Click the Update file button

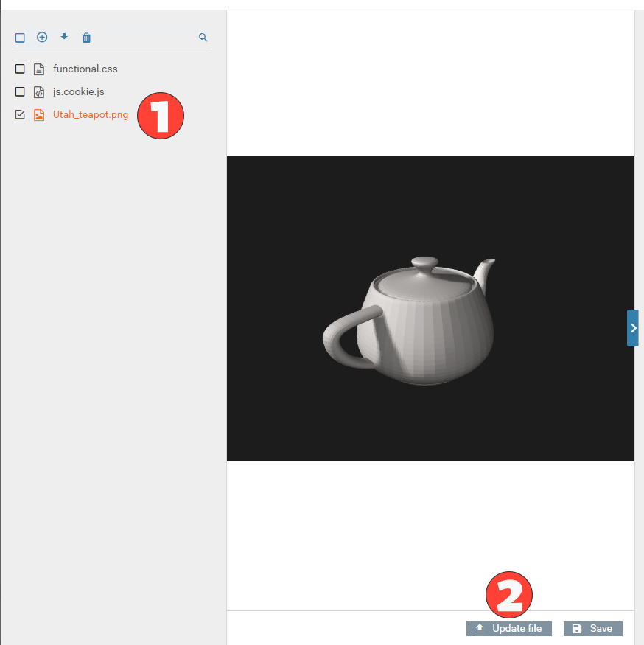(508, 629)
